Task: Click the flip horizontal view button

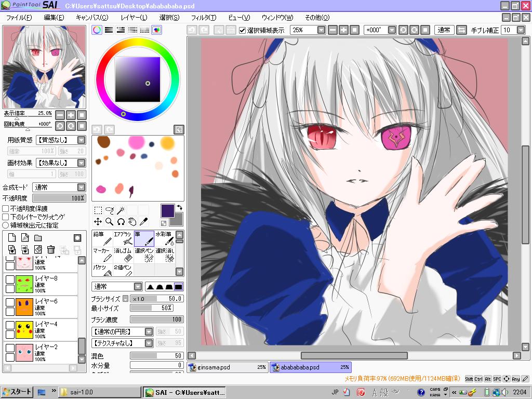Action: [461, 30]
